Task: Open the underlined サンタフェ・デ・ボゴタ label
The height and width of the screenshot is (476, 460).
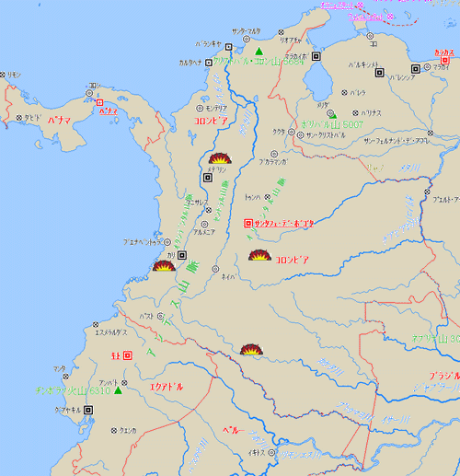Action: (x=284, y=224)
